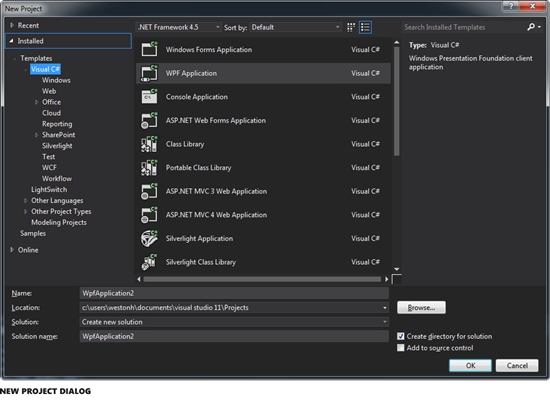Click the WPF Application template icon
Screen dimensions: 550x403
[149, 73]
